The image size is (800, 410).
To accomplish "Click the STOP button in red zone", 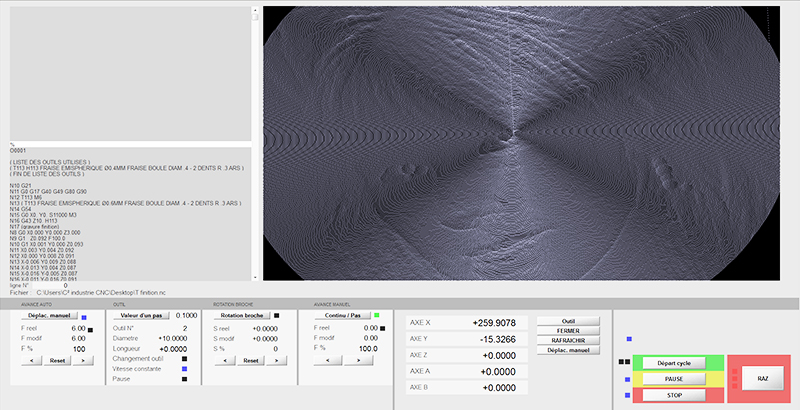I will click(674, 395).
